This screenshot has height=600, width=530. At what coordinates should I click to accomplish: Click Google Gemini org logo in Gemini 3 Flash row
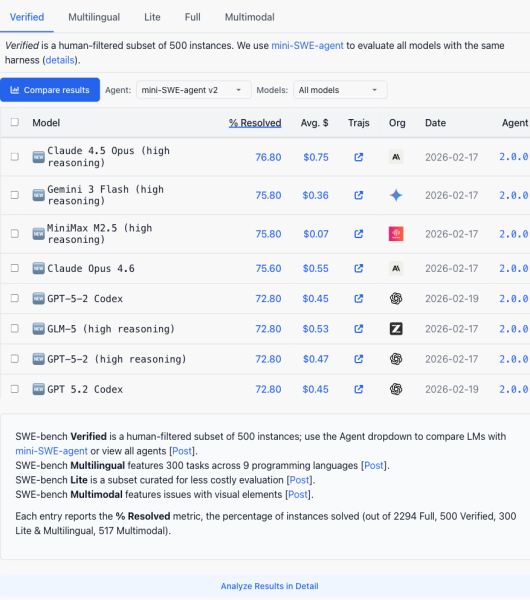pyautogui.click(x=396, y=195)
